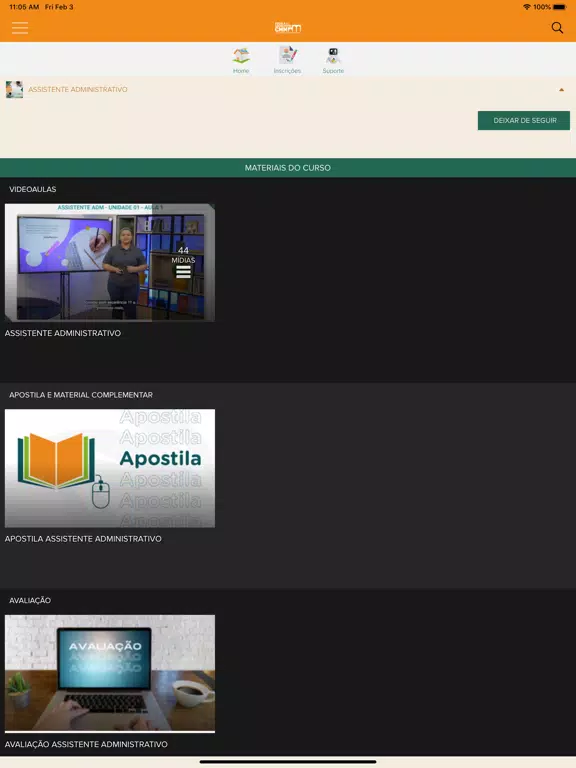Collapse the course header arrow
Image resolution: width=576 pixels, height=768 pixels.
[561, 90]
